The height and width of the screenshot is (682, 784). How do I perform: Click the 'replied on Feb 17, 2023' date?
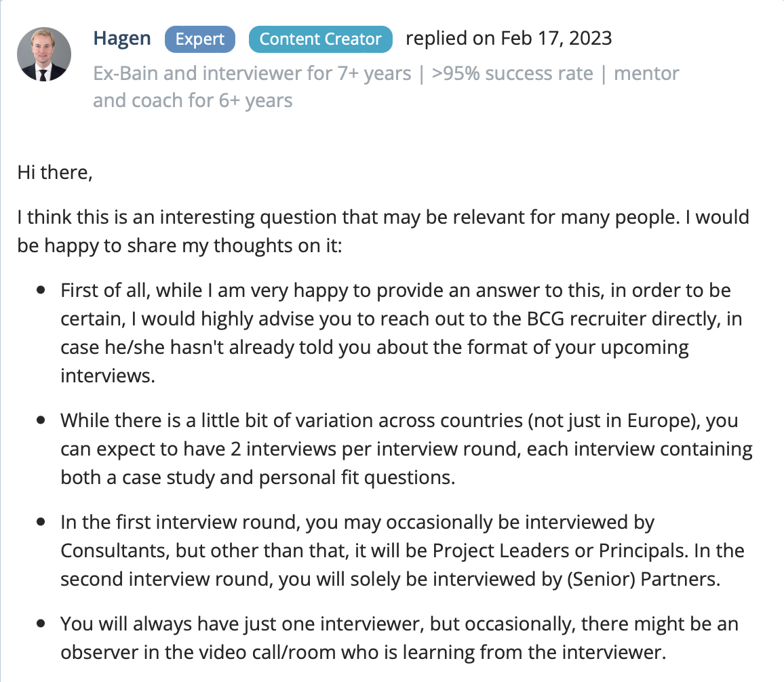pos(509,39)
